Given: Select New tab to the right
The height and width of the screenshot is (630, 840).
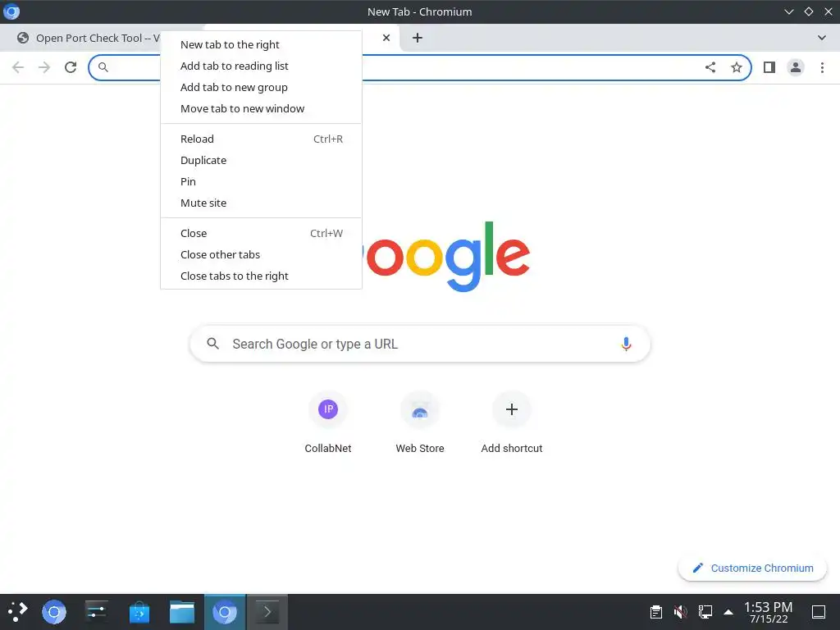Looking at the screenshot, I should [x=261, y=44].
